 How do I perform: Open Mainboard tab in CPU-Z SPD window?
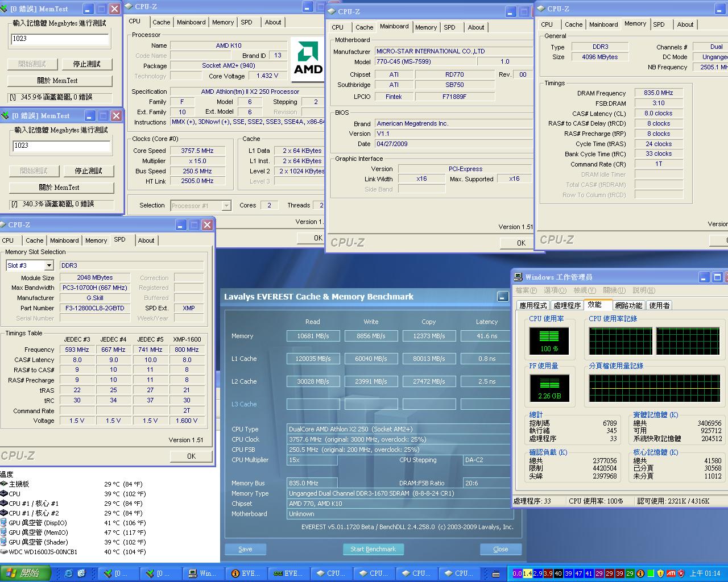[64, 240]
